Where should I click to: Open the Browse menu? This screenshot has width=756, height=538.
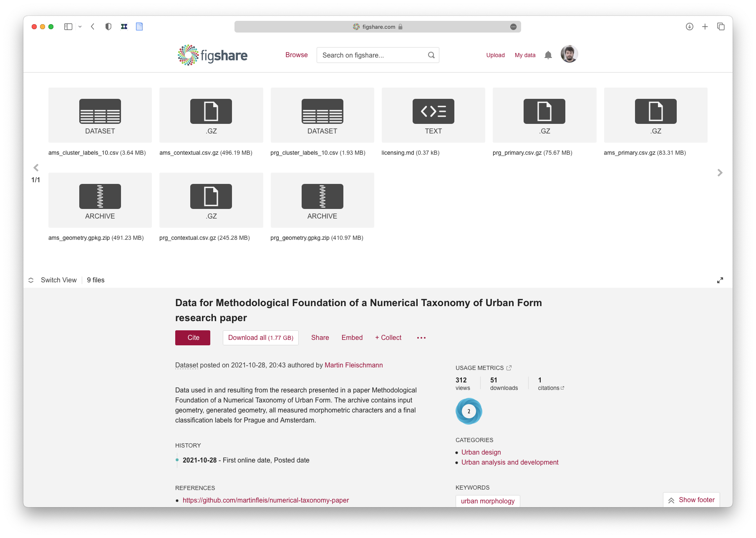(x=296, y=55)
